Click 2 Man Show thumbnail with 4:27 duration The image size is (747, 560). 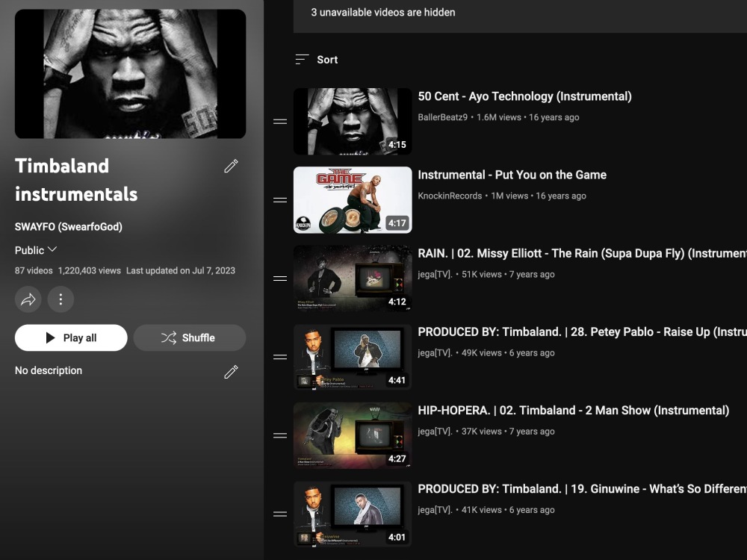click(x=353, y=436)
